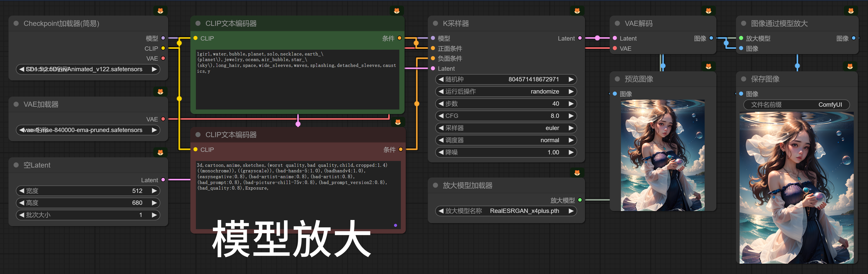Increase 宽度 with its right arrow
868x274 pixels.
[x=154, y=191]
